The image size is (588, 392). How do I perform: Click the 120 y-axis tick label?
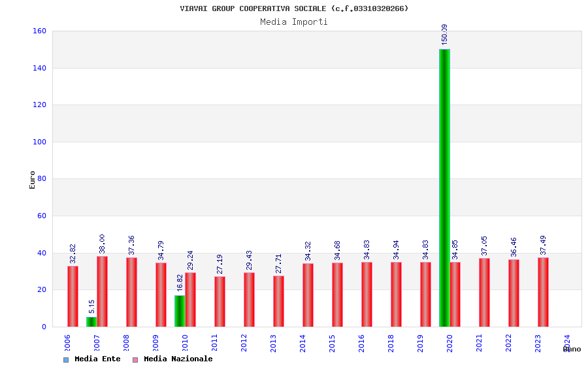click(x=40, y=105)
